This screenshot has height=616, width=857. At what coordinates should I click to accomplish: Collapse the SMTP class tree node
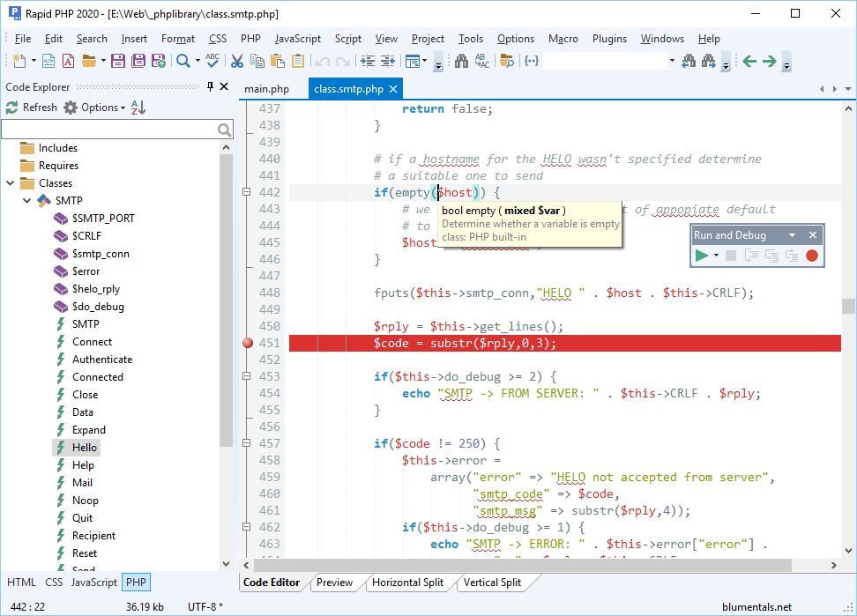point(26,201)
